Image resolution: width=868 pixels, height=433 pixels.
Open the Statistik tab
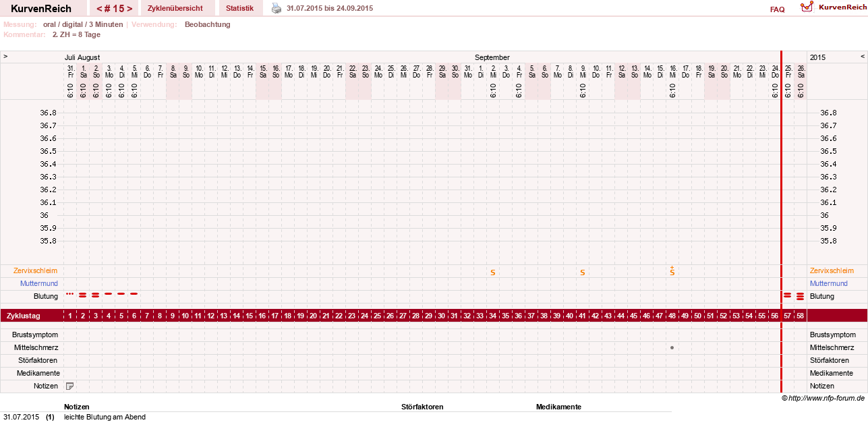tap(240, 8)
